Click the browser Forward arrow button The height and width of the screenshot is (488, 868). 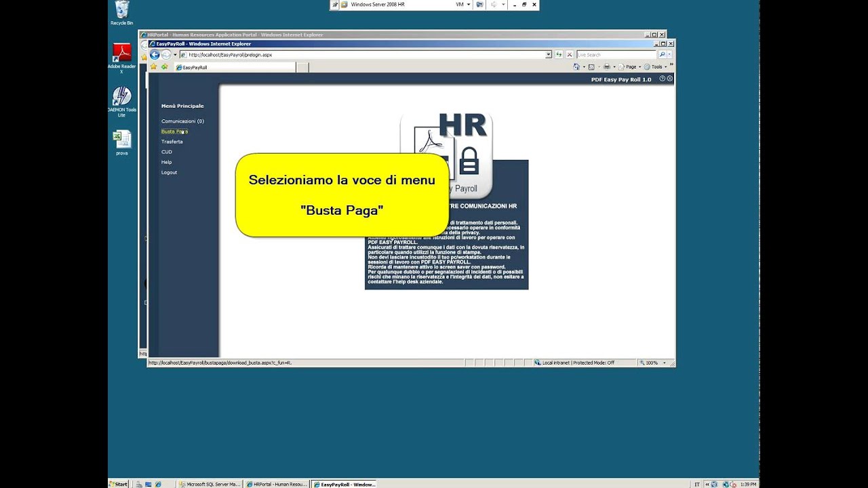(165, 54)
